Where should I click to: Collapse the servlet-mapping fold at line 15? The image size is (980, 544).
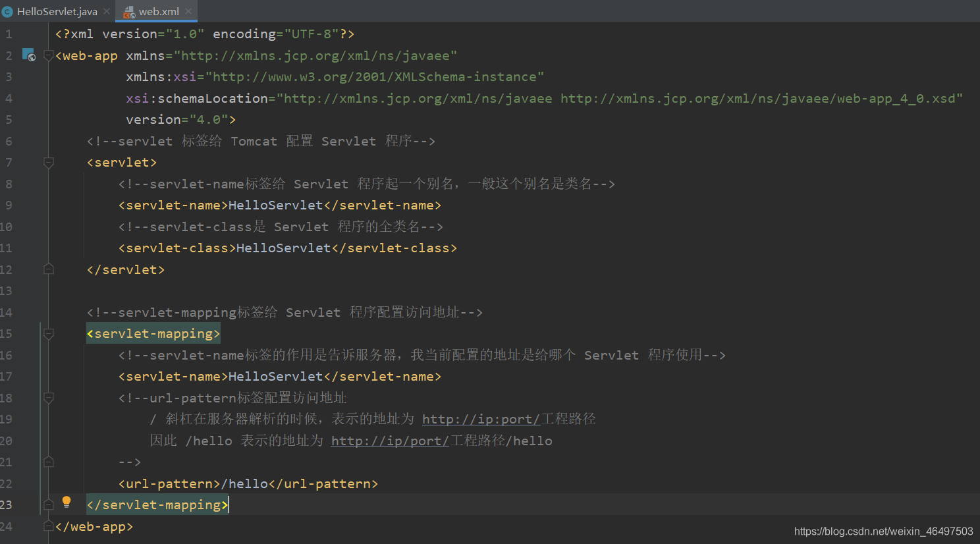48,333
